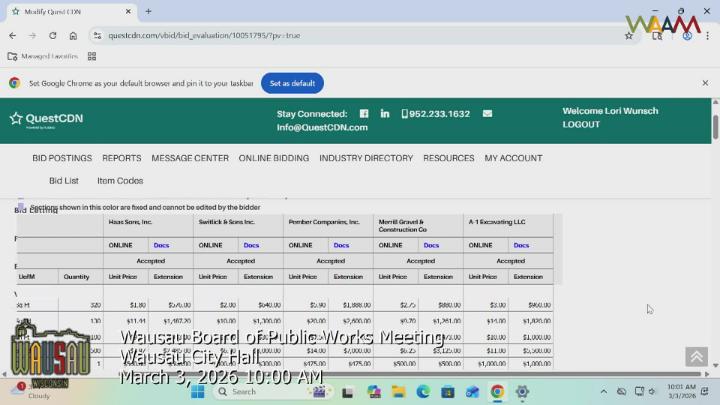Expand the MY ACCOUNT menu
Image resolution: width=720 pixels, height=405 pixels.
[513, 158]
